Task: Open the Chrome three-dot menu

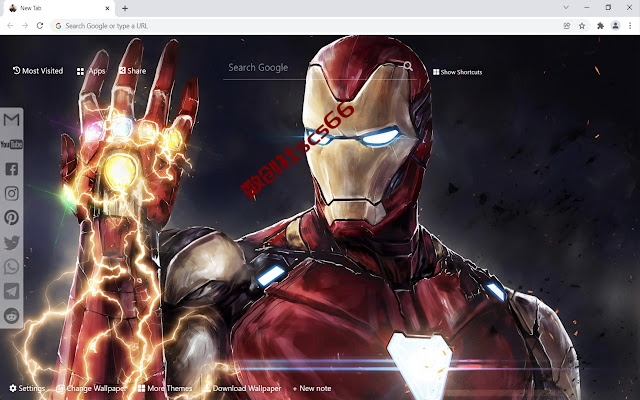Action: coord(630,26)
